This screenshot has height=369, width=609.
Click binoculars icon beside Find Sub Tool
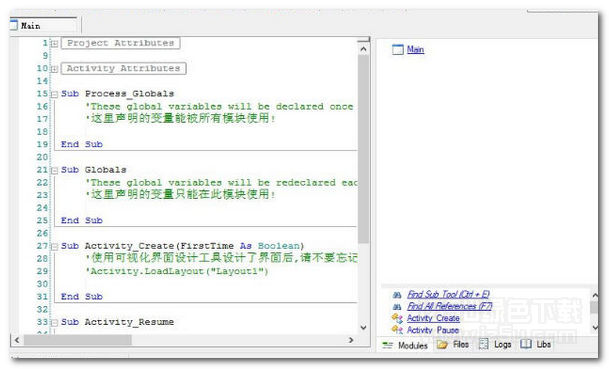pyautogui.click(x=397, y=295)
